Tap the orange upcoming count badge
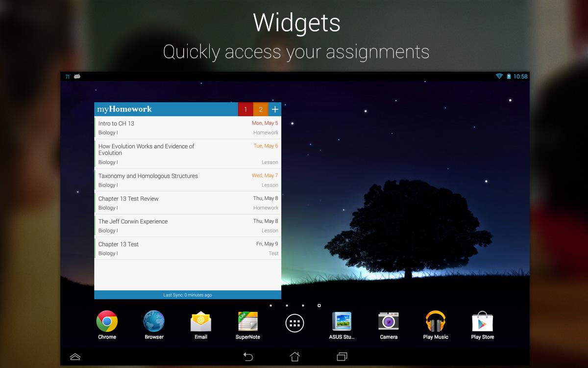 (261, 109)
